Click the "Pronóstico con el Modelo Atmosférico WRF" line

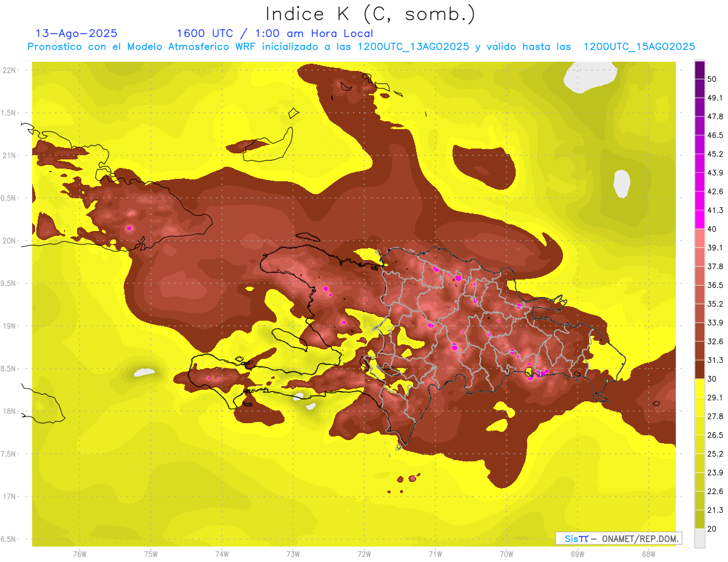[361, 47]
